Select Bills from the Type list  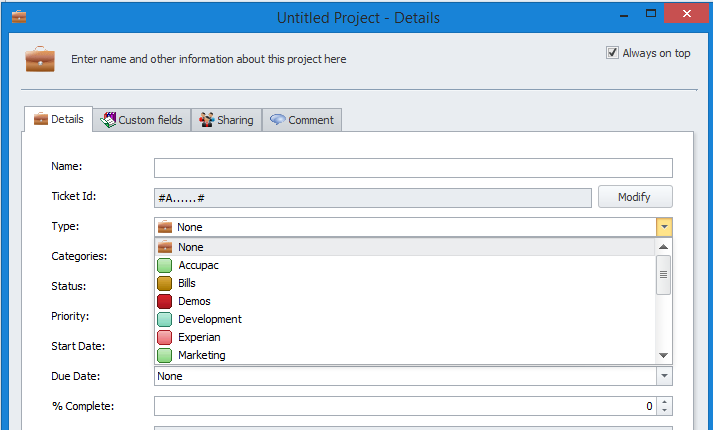(x=187, y=283)
